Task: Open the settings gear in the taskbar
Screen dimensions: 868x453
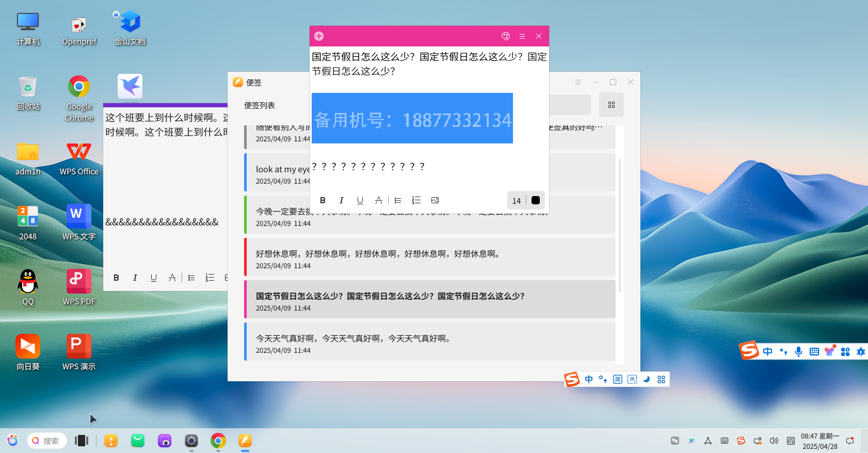Action: [x=191, y=441]
